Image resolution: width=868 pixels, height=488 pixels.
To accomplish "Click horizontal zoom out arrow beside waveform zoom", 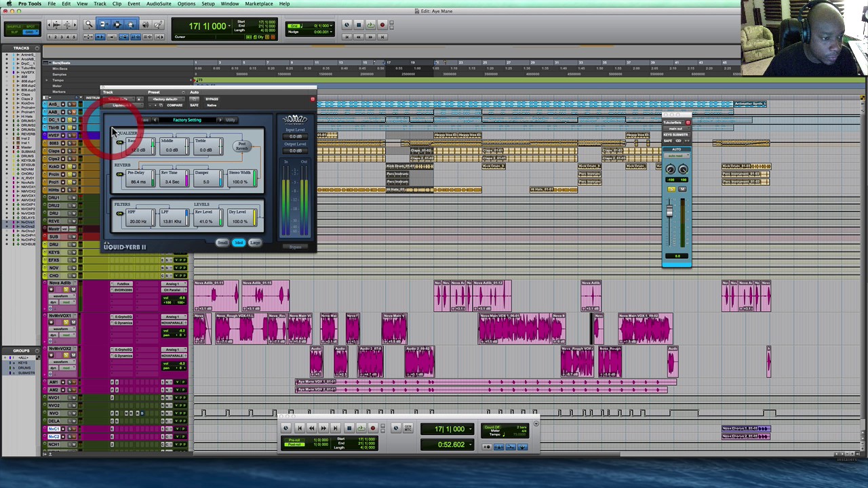I will pos(49,24).
